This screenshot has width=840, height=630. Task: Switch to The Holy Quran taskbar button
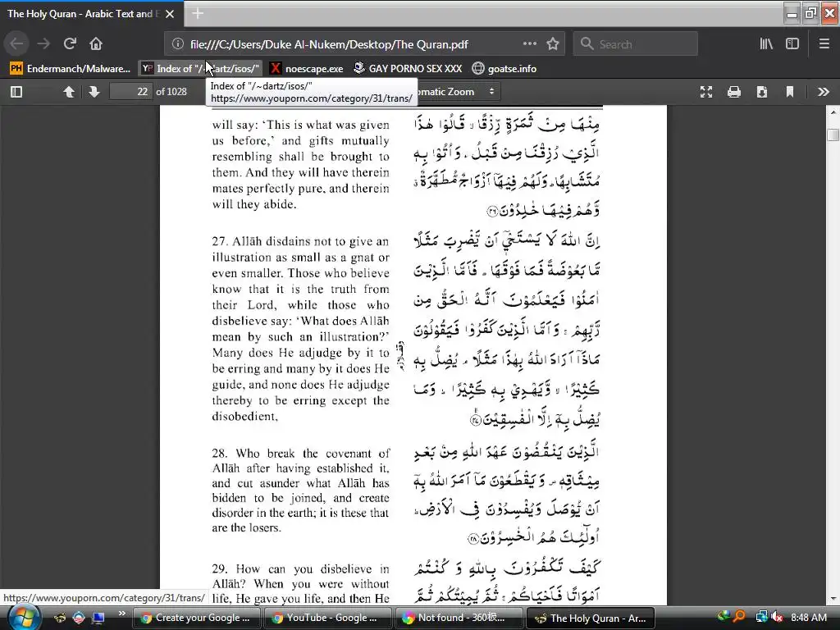click(x=591, y=618)
